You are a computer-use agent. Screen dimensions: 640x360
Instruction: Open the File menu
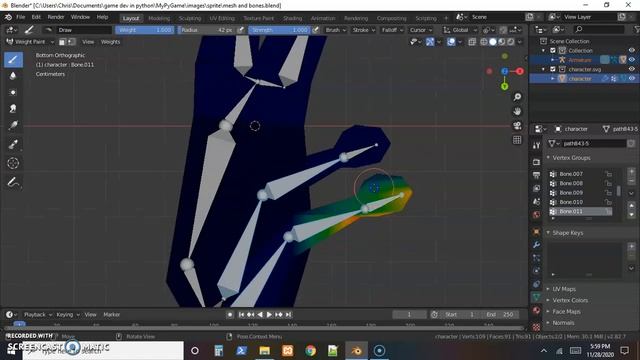pyautogui.click(x=20, y=17)
